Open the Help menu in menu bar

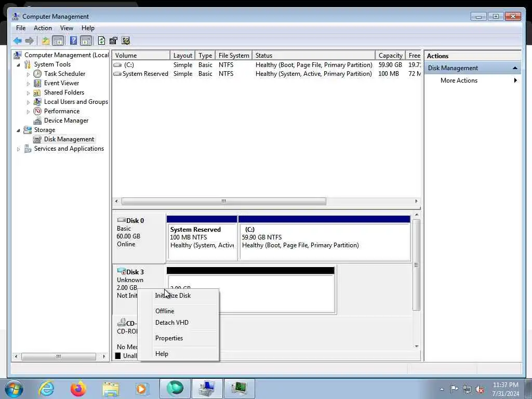tap(88, 28)
